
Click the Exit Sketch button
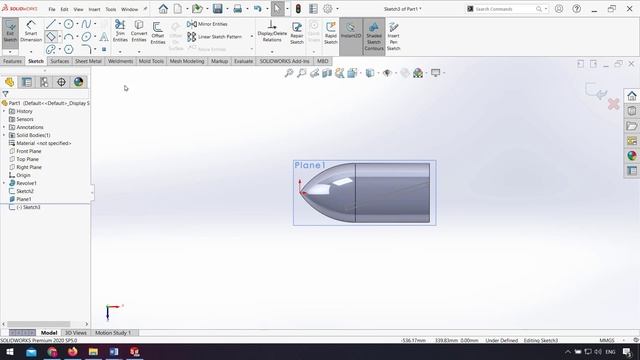click(10, 31)
